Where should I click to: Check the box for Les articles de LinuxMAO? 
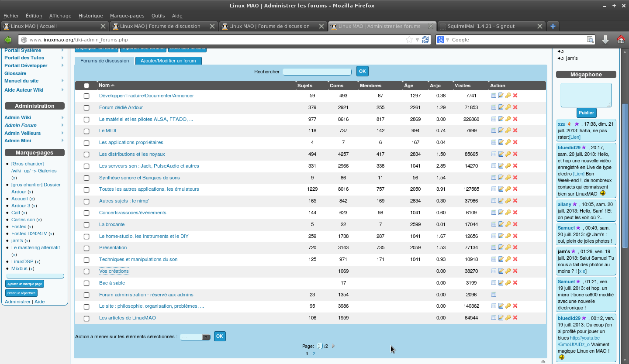[x=86, y=318]
